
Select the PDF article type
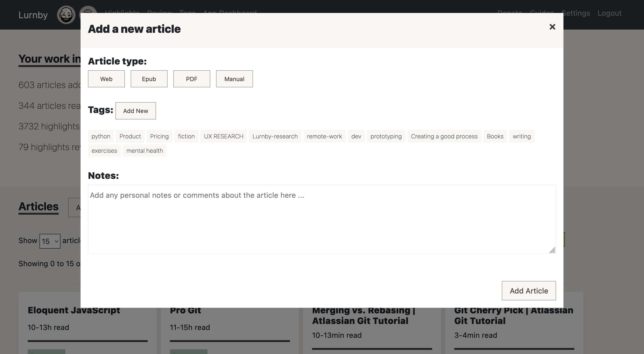click(192, 79)
